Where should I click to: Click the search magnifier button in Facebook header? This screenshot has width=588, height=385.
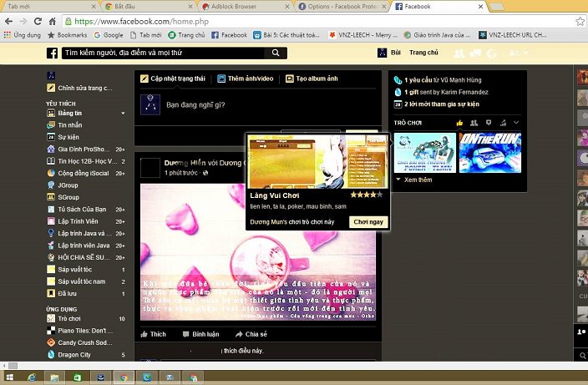[x=276, y=53]
